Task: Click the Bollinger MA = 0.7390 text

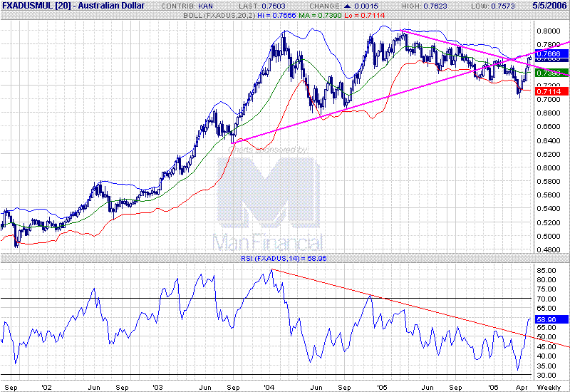Action: (x=320, y=15)
